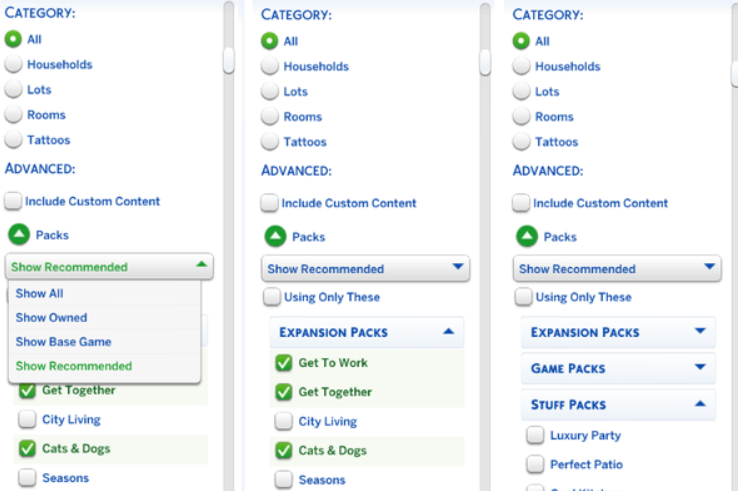
Task: Click the green Packs arrow icon in middle panel
Action: [x=275, y=237]
